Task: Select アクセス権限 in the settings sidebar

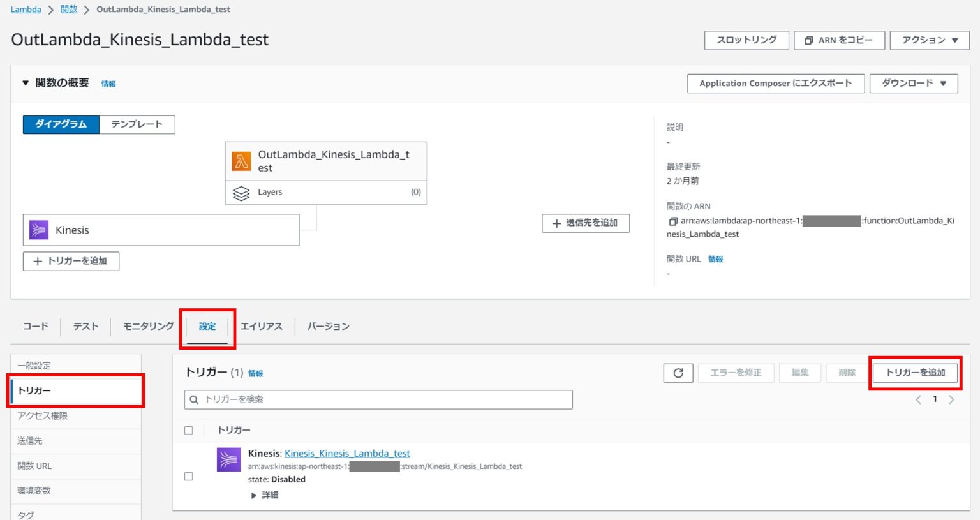Action: (43, 416)
